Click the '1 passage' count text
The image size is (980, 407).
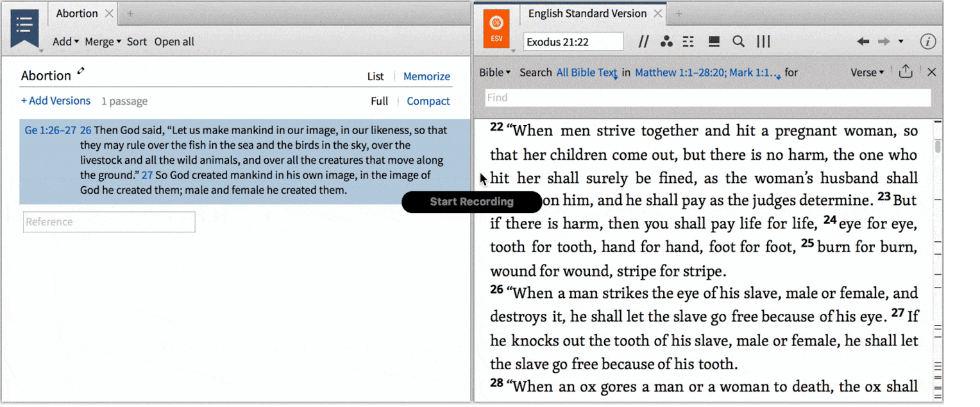pyautogui.click(x=124, y=101)
